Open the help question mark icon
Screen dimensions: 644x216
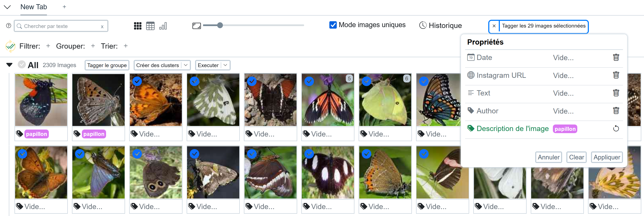pyautogui.click(x=8, y=26)
